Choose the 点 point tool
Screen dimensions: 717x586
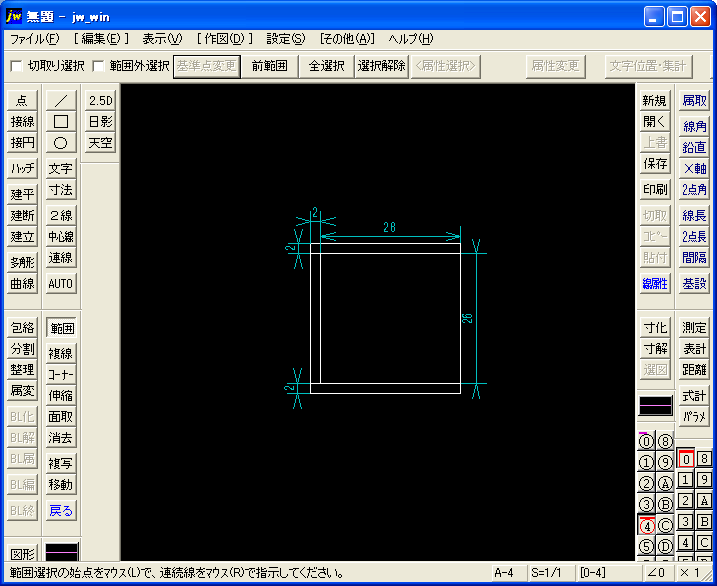[x=22, y=100]
